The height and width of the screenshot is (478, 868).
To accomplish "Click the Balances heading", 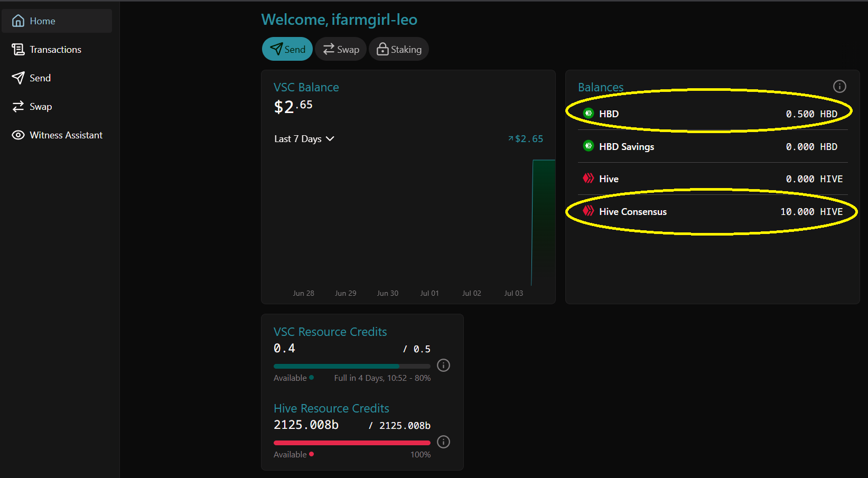I will (601, 87).
